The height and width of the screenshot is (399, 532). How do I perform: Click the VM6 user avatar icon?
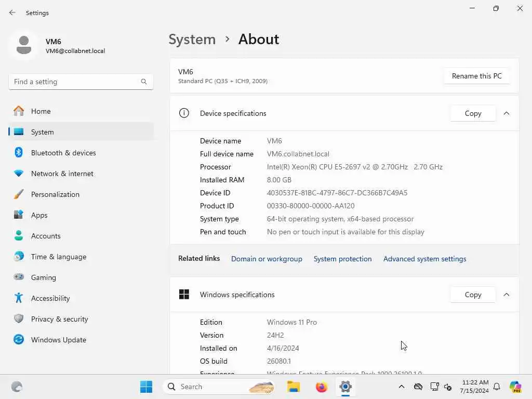point(24,45)
